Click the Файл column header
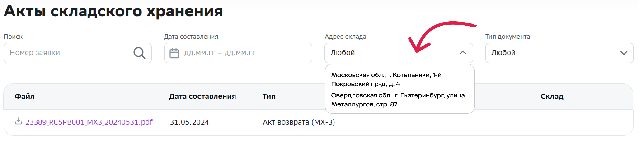Screen dimensions: 644x143 click(25, 97)
